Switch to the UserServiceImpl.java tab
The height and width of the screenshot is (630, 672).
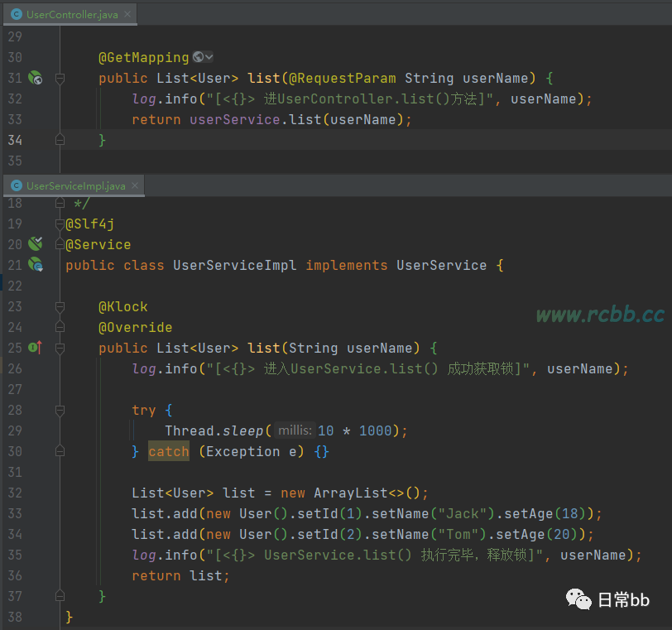[x=75, y=186]
